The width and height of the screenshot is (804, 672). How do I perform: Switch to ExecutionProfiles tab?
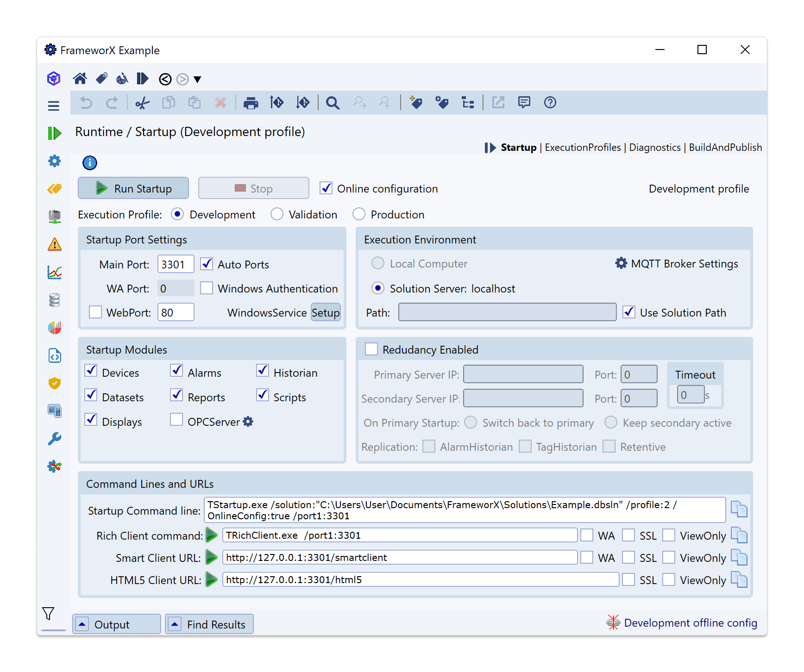pyautogui.click(x=583, y=147)
